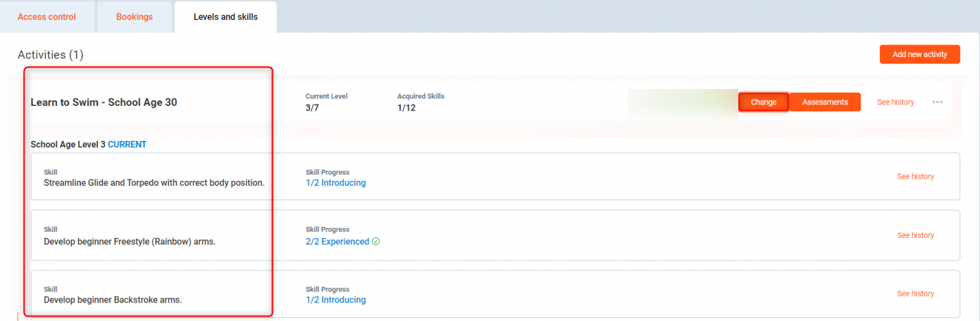Screen dimensions: 980x321
Task: Click Streamline Glide's 1/2 Introducing progress
Action: [335, 183]
